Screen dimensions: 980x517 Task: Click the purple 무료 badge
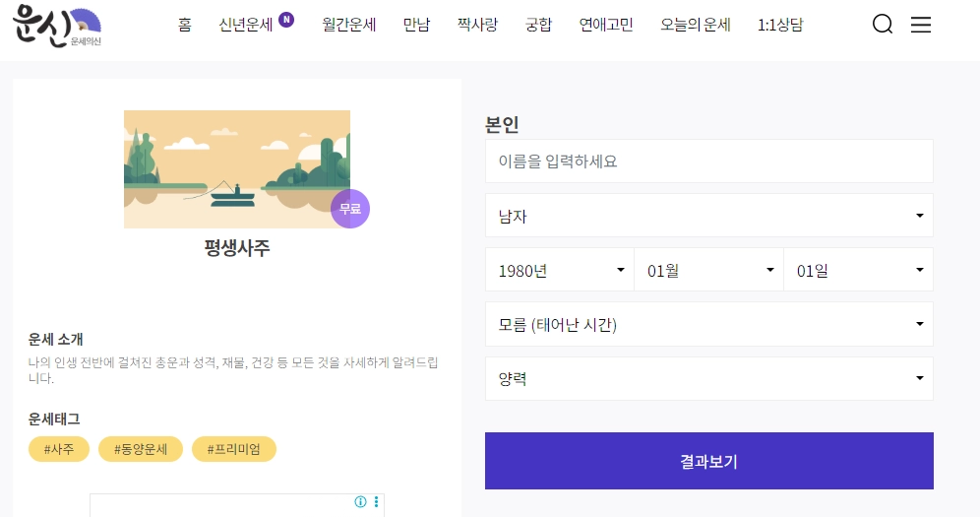coord(350,209)
